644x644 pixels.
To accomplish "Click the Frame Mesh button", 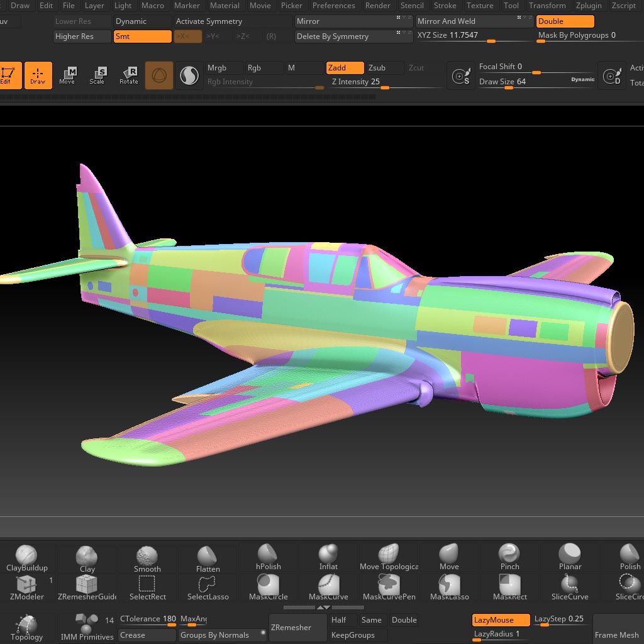I will pyautogui.click(x=617, y=635).
